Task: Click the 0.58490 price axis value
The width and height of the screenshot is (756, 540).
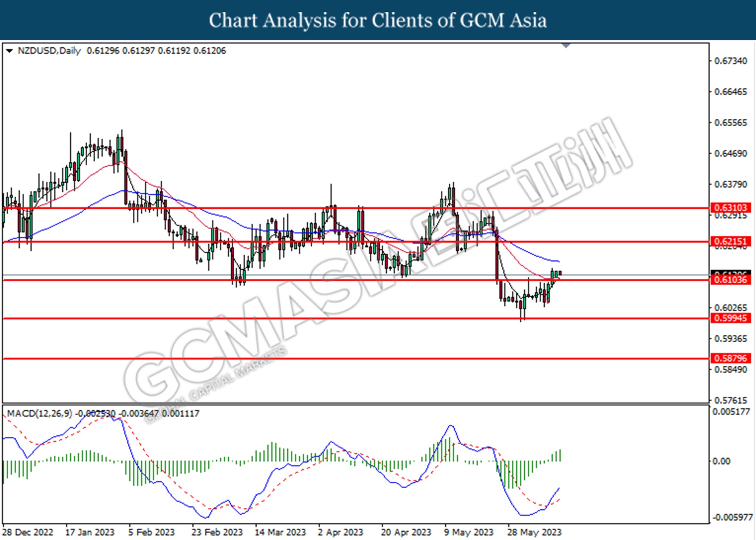Action: pos(731,369)
